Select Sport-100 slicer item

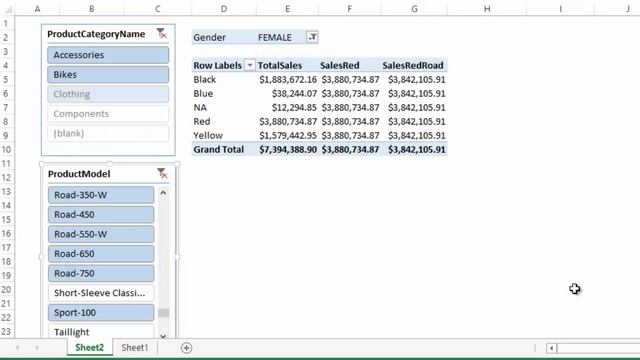click(x=101, y=312)
